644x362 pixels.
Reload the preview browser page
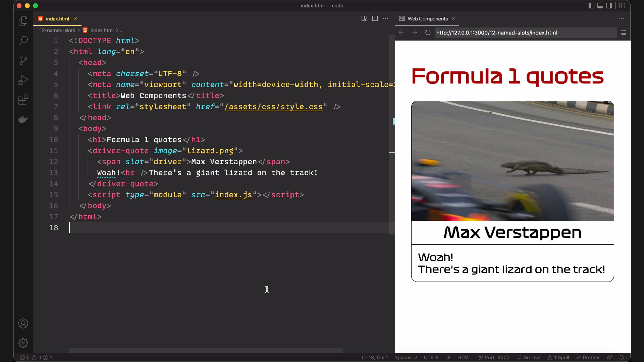pos(428,33)
